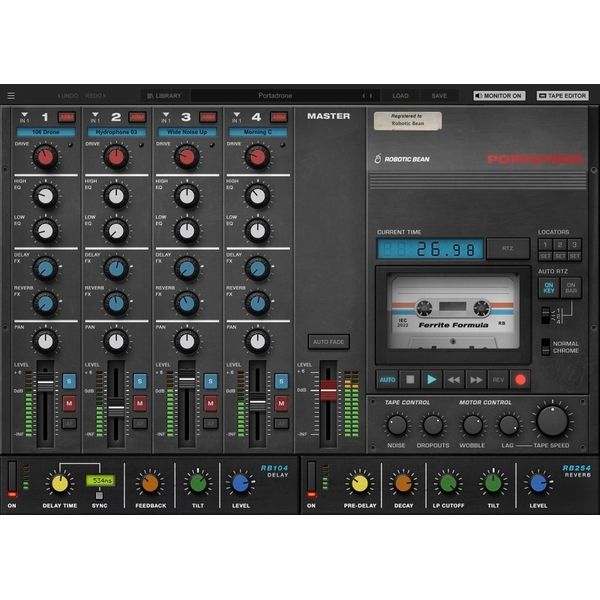Click channel 1 level fader handle
This screenshot has width=600, height=600.
coord(46,382)
